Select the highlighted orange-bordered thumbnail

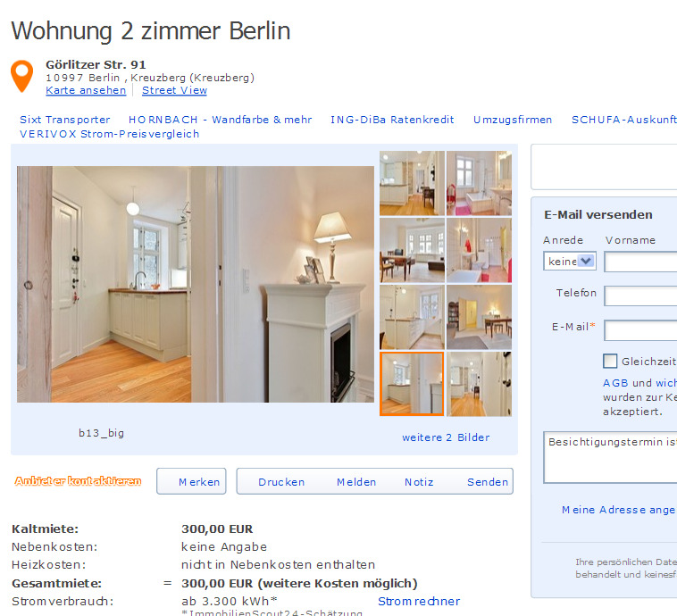[x=412, y=384]
